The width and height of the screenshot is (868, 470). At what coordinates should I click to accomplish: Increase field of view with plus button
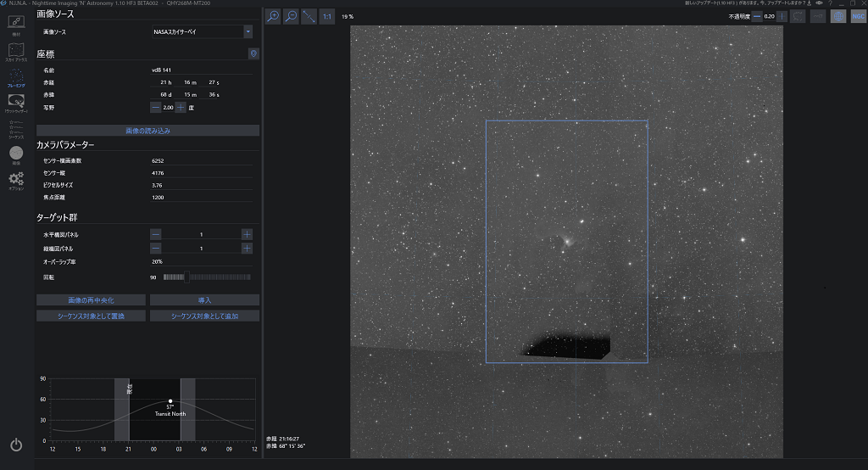[181, 108]
